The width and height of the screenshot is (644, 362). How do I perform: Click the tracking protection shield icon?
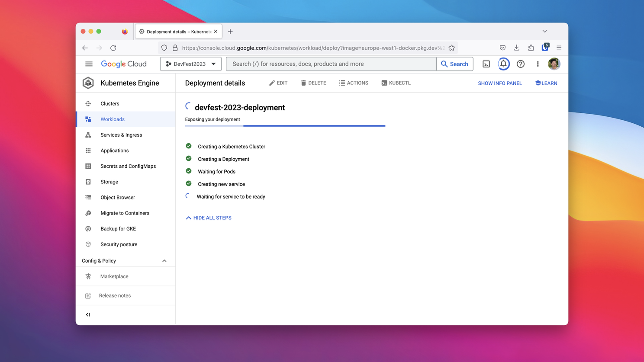[164, 48]
